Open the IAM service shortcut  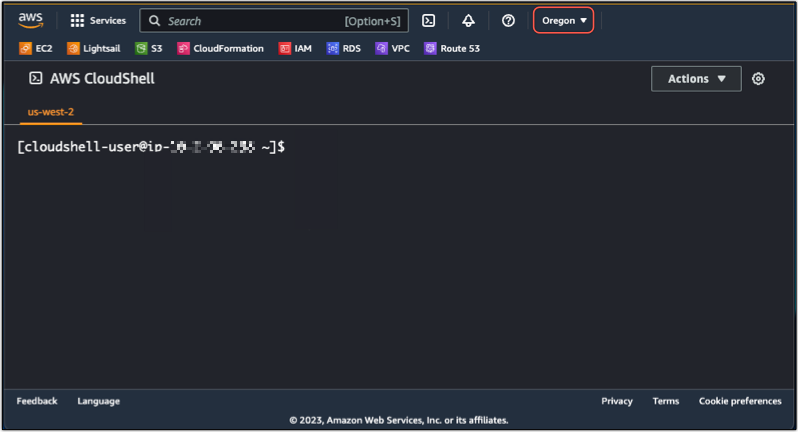tap(295, 48)
